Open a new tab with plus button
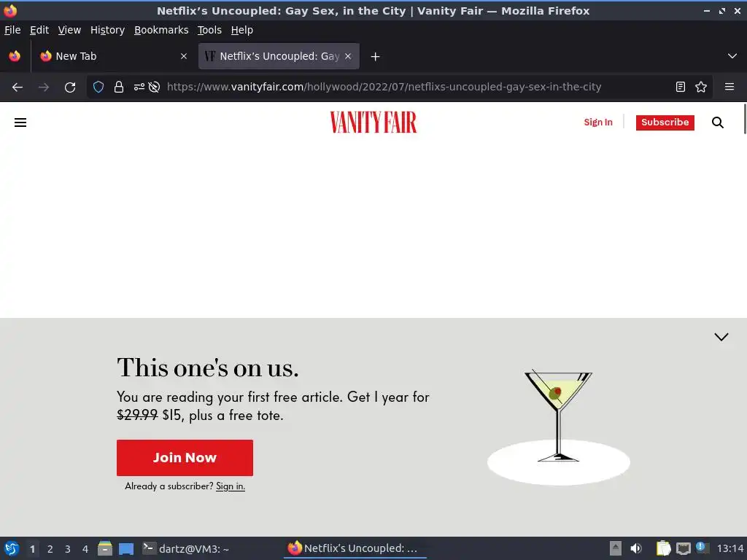This screenshot has height=560, width=747. pos(376,57)
